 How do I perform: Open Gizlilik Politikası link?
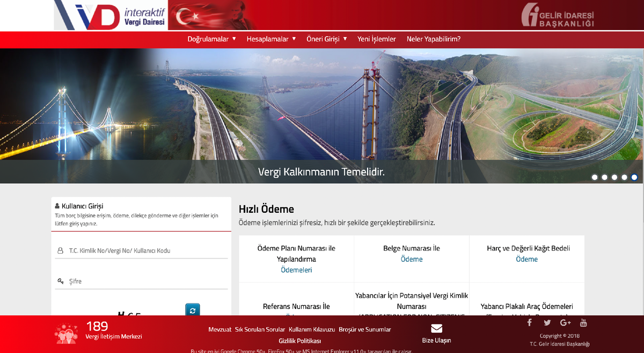[x=299, y=341]
